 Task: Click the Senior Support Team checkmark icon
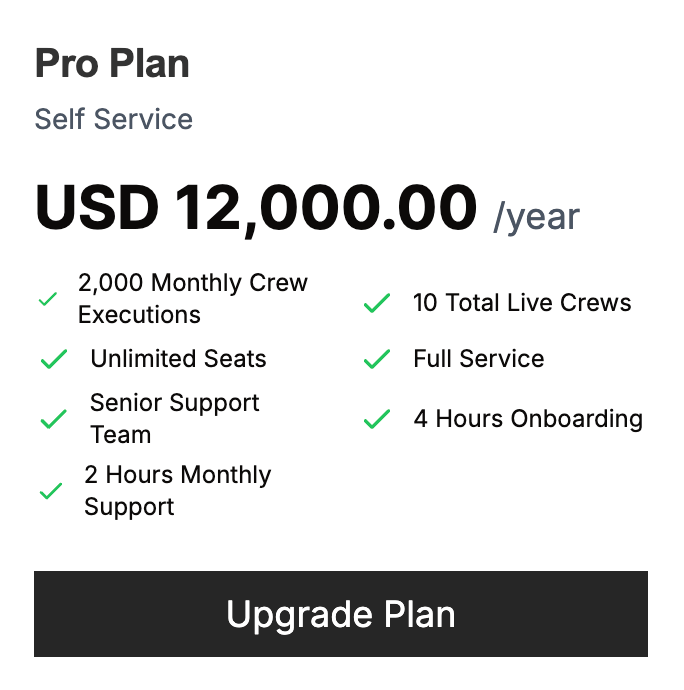(x=53, y=419)
